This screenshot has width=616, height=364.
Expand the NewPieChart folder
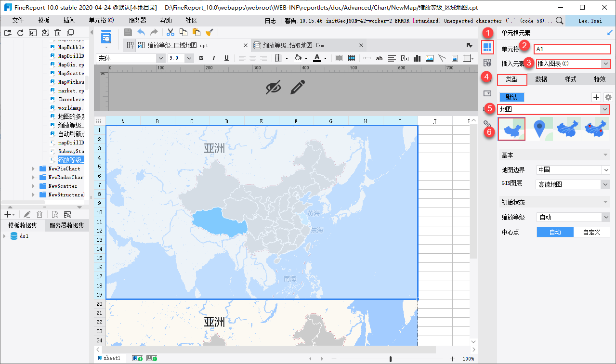pyautogui.click(x=33, y=169)
